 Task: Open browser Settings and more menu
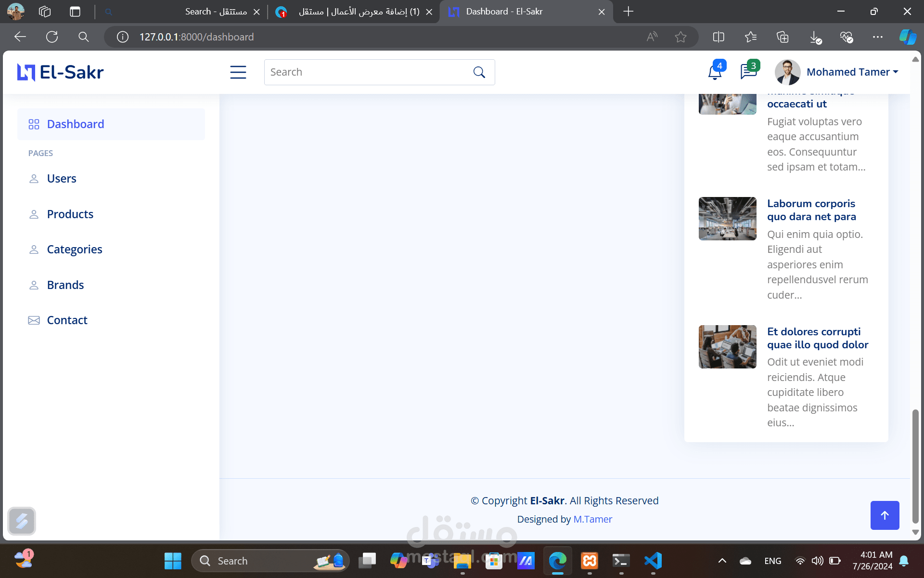coord(877,37)
